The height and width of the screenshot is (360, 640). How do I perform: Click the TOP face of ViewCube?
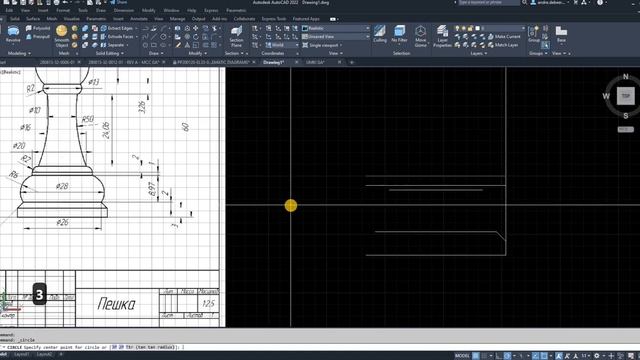coord(625,96)
